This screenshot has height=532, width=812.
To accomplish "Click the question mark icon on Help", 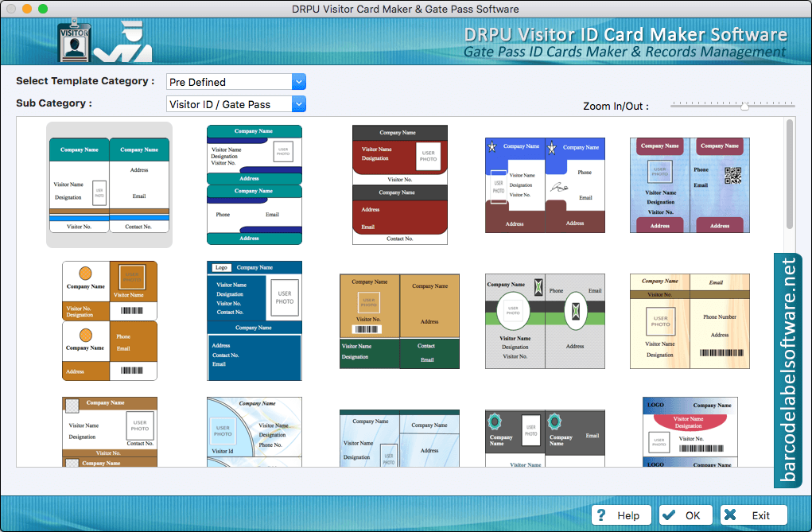I will (601, 515).
